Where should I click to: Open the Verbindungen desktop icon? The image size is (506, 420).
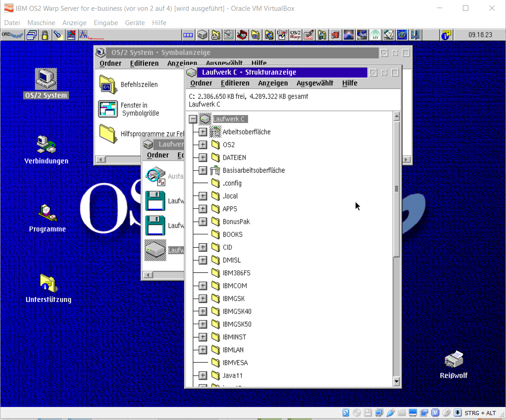46,149
